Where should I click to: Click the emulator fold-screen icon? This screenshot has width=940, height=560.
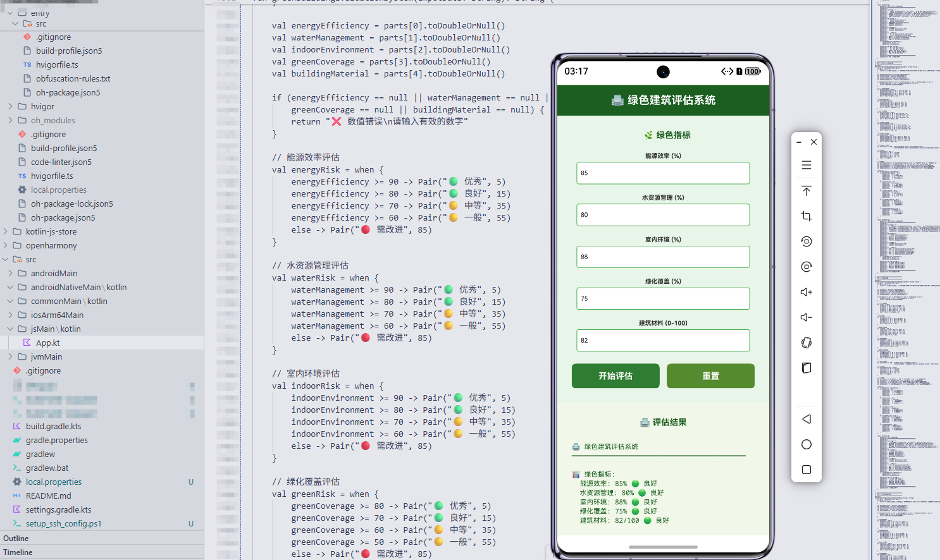(806, 368)
